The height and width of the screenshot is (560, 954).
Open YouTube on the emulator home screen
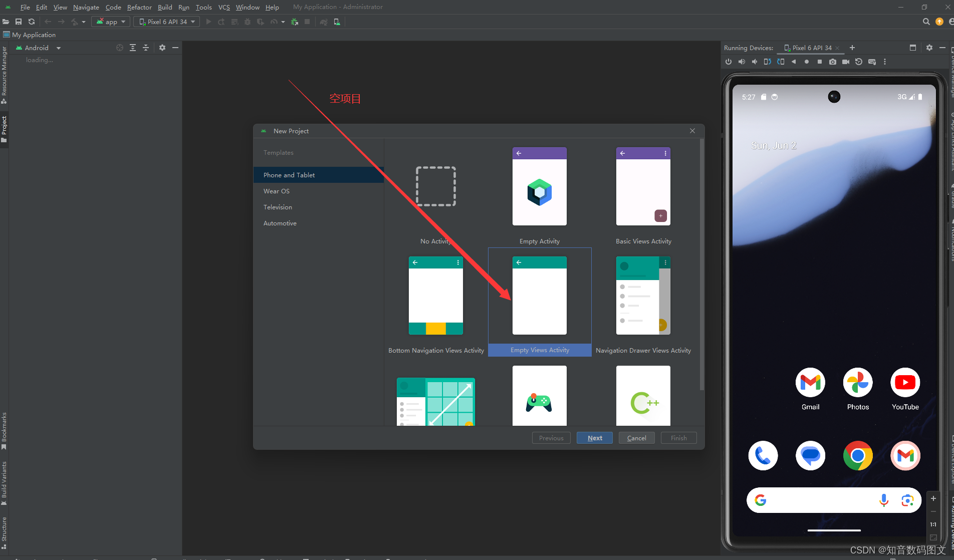tap(904, 382)
